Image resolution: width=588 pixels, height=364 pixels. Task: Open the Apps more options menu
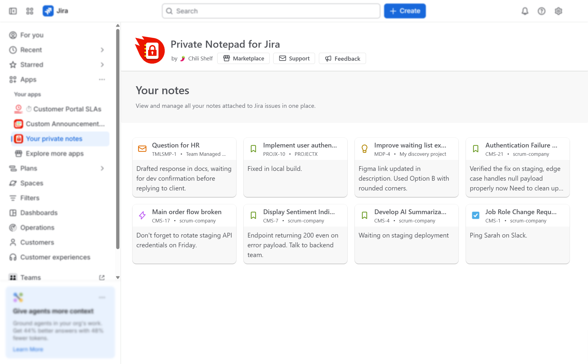[x=102, y=79]
